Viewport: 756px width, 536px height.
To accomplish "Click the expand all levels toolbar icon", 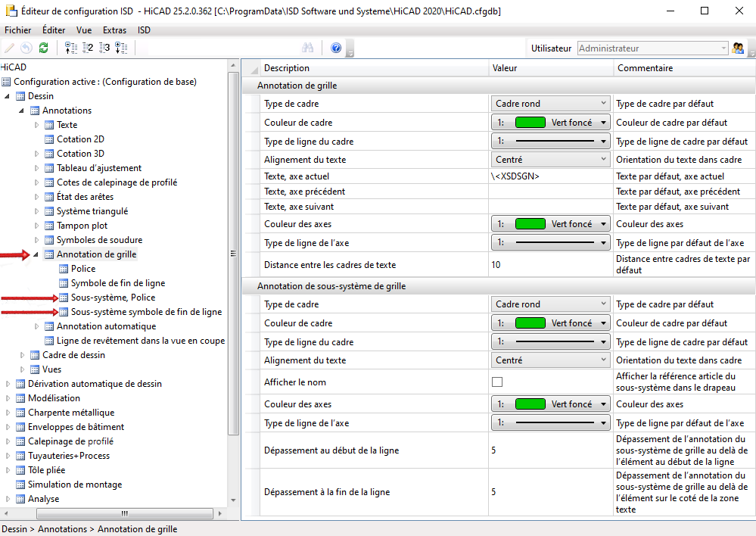I will click(x=121, y=48).
